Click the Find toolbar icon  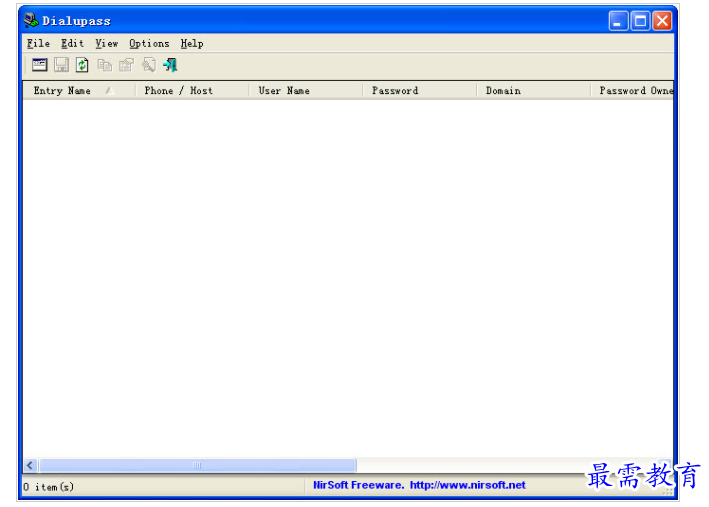coord(148,65)
